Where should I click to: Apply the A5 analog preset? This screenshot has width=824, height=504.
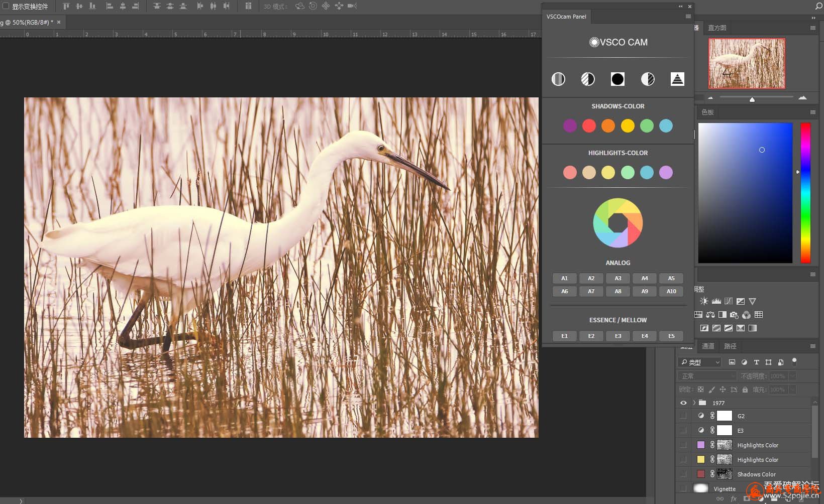[x=671, y=278]
